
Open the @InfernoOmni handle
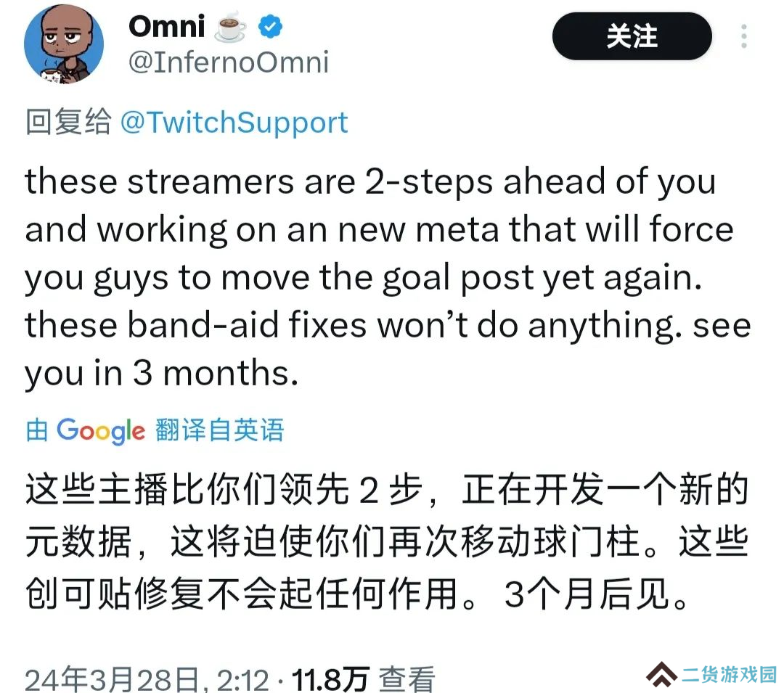pos(229,62)
